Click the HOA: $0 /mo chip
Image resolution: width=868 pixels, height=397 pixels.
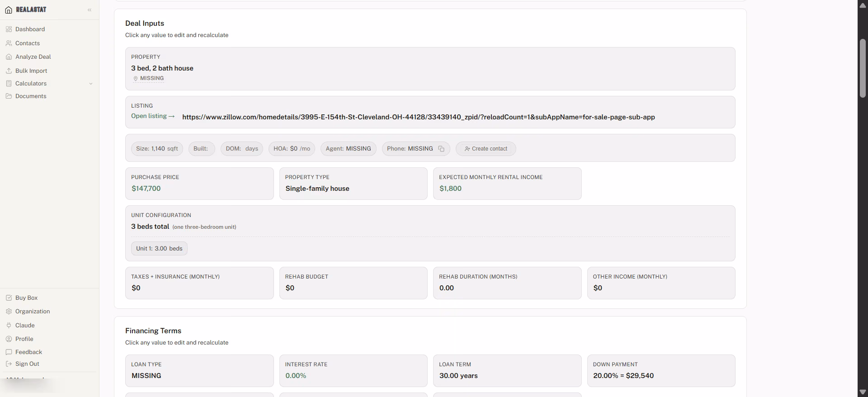tap(292, 149)
